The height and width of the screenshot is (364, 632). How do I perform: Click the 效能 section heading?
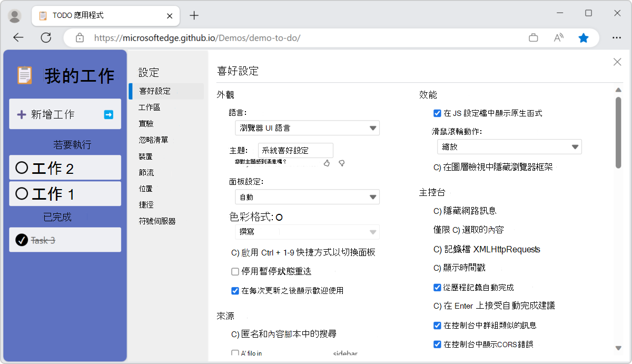click(428, 95)
